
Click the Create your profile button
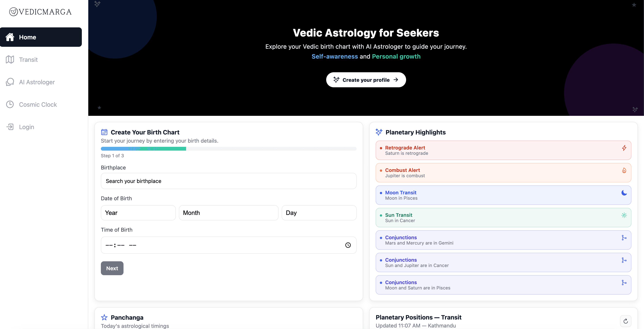tap(366, 80)
